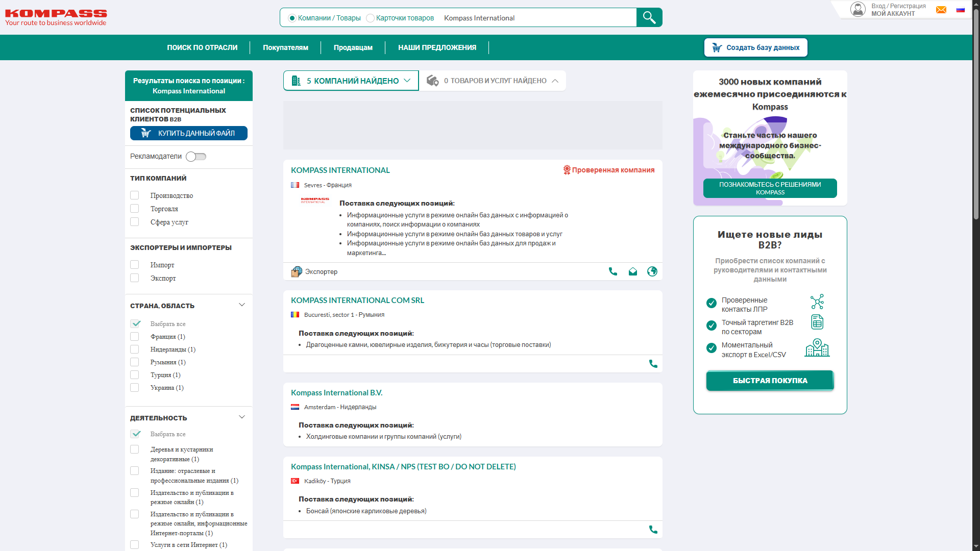
Task: Check the Услуги в сети Интернет checkbox
Action: click(x=135, y=545)
